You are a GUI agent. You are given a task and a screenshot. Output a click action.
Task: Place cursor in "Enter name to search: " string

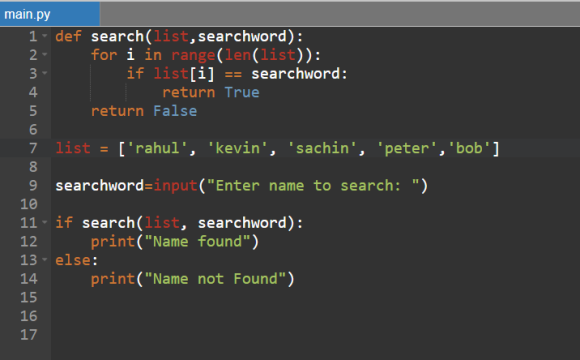313,185
